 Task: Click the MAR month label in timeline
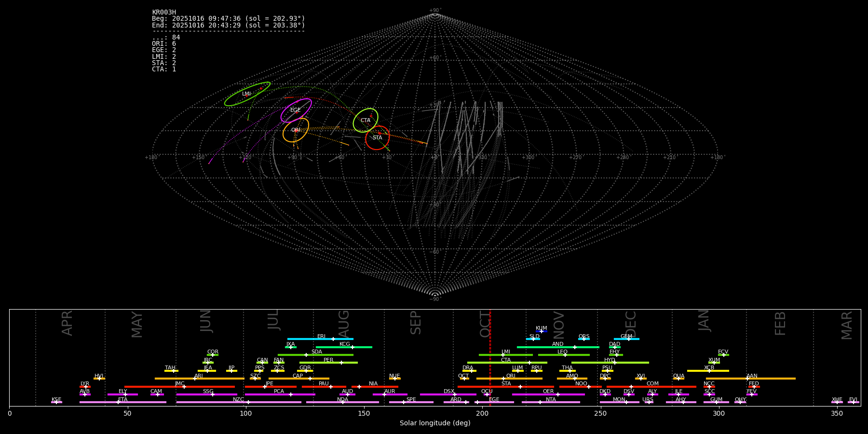click(x=846, y=325)
